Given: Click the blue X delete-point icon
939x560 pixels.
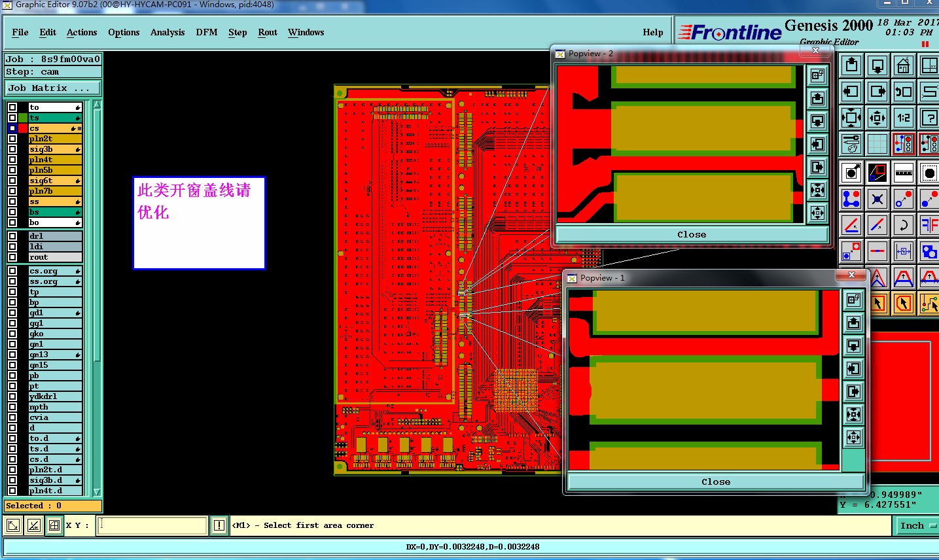Looking at the screenshot, I should (x=877, y=199).
